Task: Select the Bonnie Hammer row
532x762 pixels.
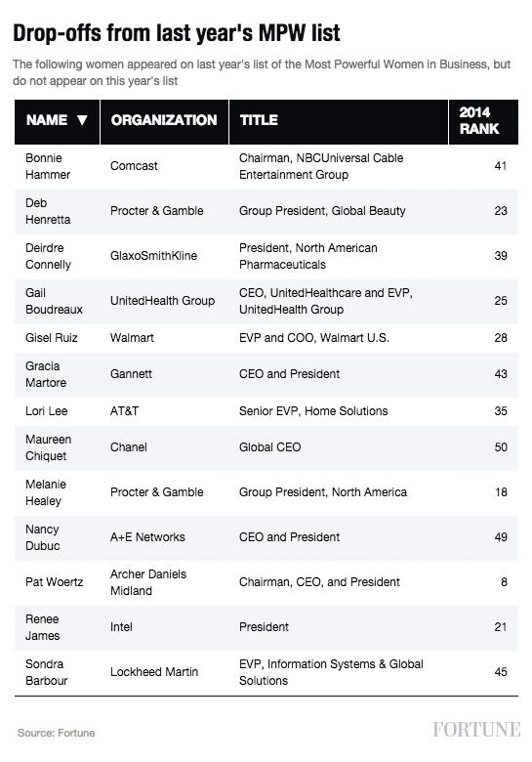Action: 266,166
